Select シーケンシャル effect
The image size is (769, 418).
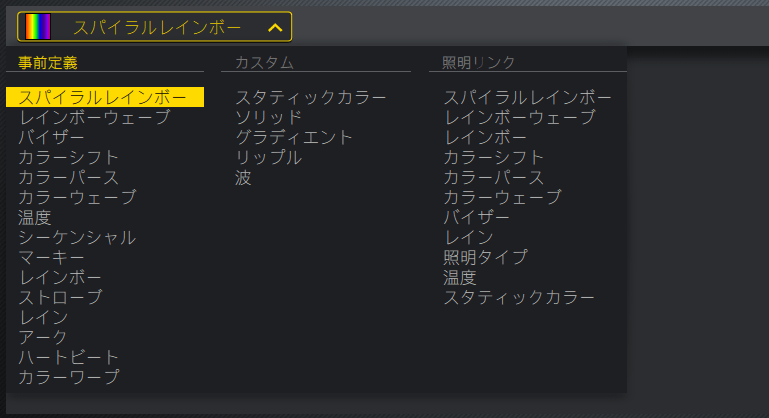[77, 237]
